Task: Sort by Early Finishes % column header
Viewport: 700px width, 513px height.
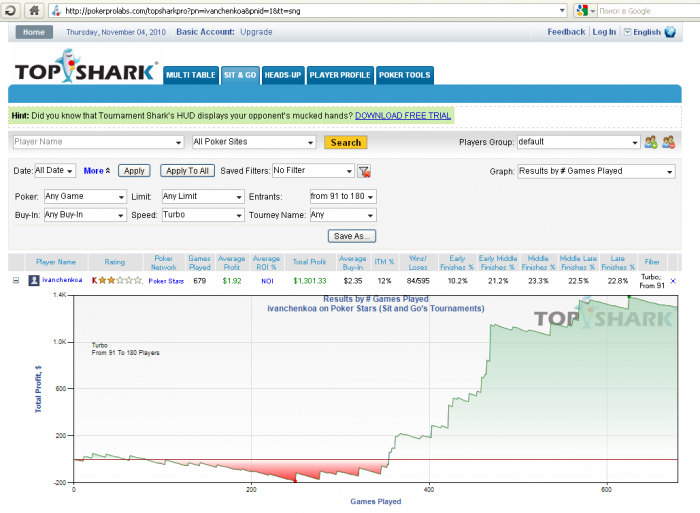Action: (x=457, y=263)
